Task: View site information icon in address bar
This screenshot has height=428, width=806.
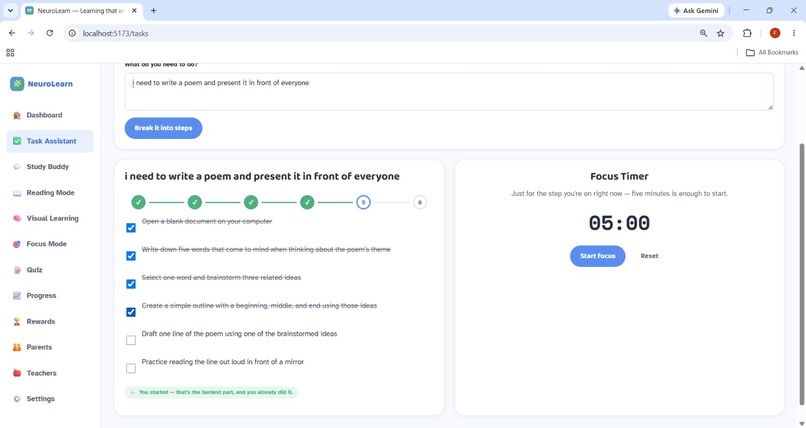Action: [72, 33]
